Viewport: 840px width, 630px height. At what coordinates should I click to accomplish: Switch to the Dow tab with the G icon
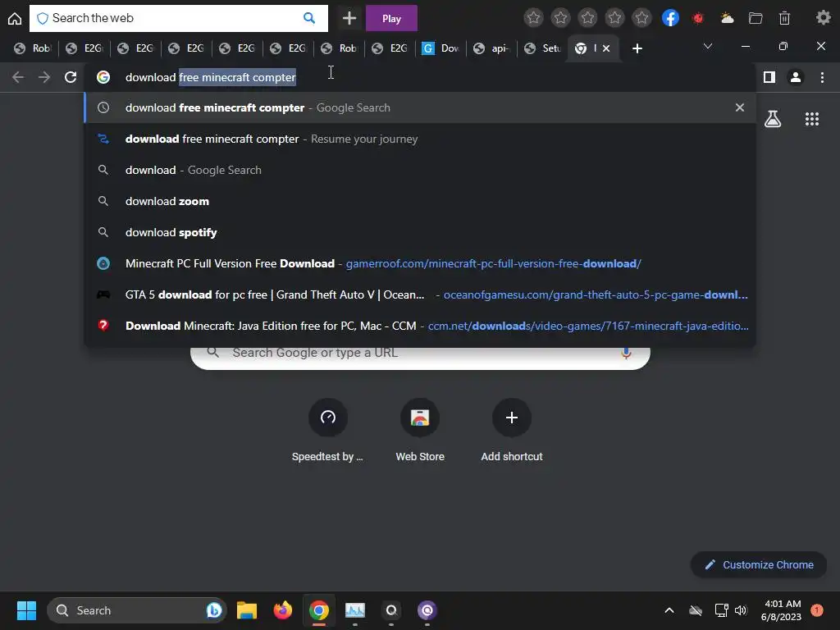[x=441, y=48]
